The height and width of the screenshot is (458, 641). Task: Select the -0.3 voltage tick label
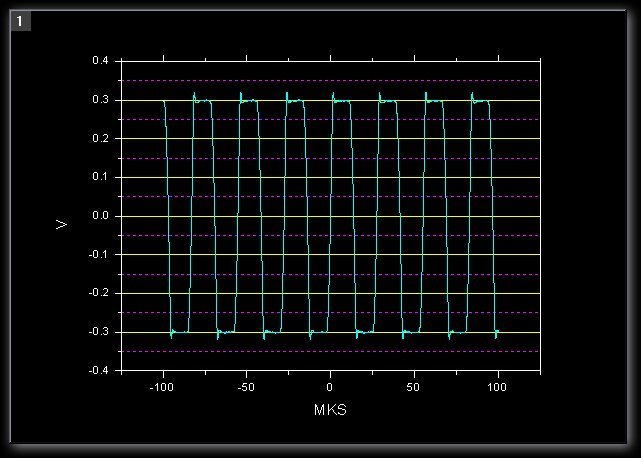point(98,332)
